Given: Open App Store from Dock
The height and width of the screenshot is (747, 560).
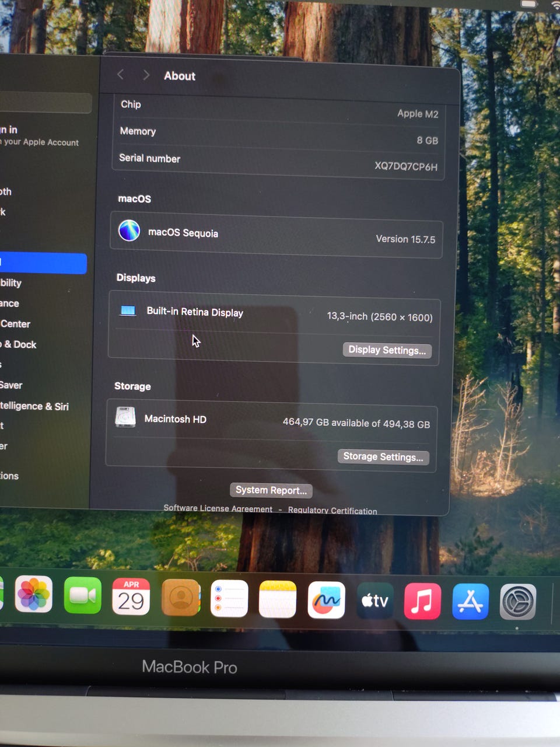Looking at the screenshot, I should click(471, 602).
